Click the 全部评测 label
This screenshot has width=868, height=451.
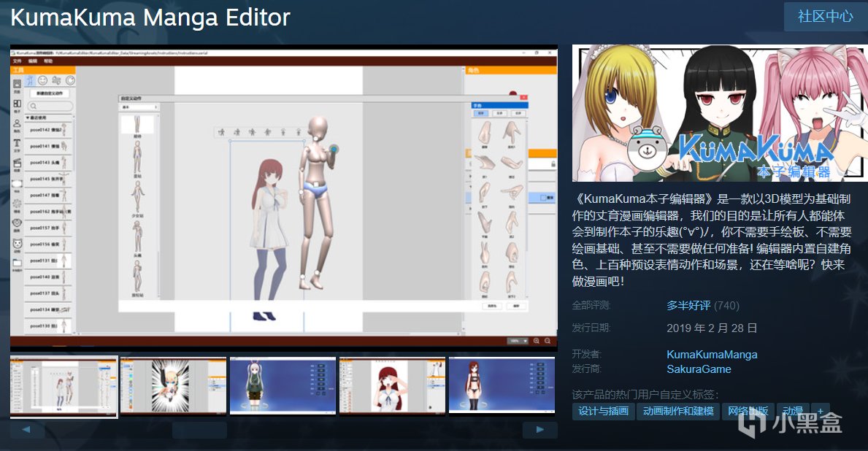pyautogui.click(x=591, y=306)
